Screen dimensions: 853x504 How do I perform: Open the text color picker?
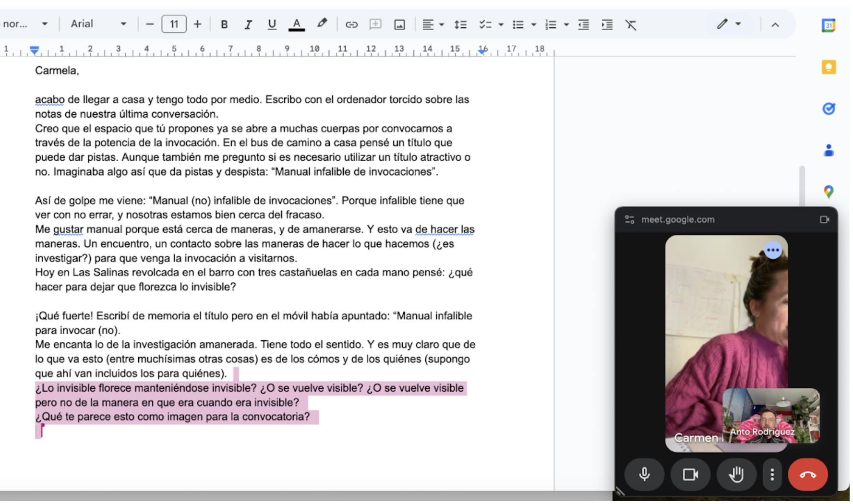[x=297, y=24]
